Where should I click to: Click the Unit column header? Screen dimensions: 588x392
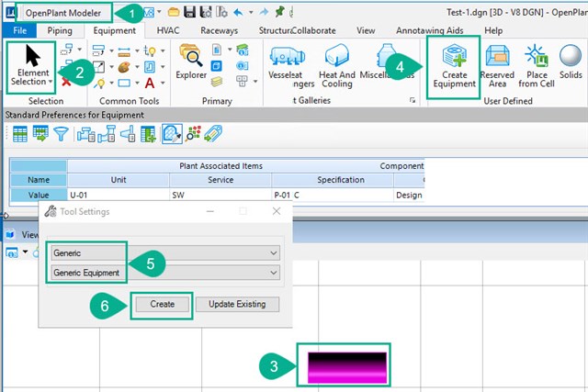point(119,180)
